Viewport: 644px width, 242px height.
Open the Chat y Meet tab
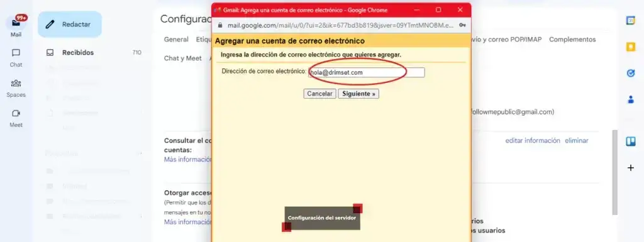pyautogui.click(x=183, y=58)
